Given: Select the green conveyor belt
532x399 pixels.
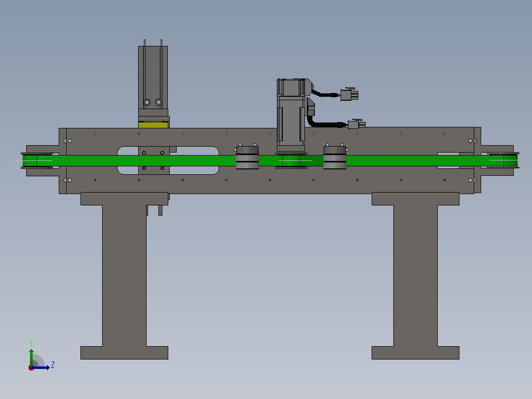Looking at the screenshot, I should [270, 160].
